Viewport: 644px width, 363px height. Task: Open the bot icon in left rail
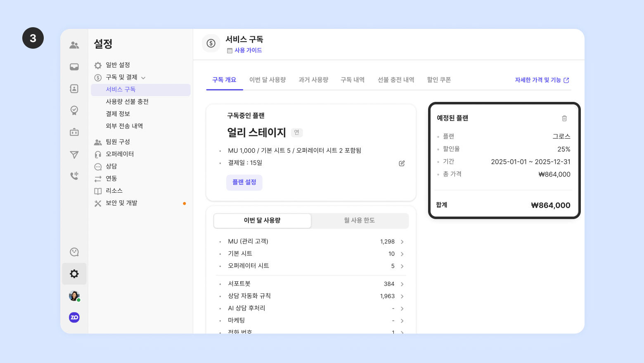point(74,132)
